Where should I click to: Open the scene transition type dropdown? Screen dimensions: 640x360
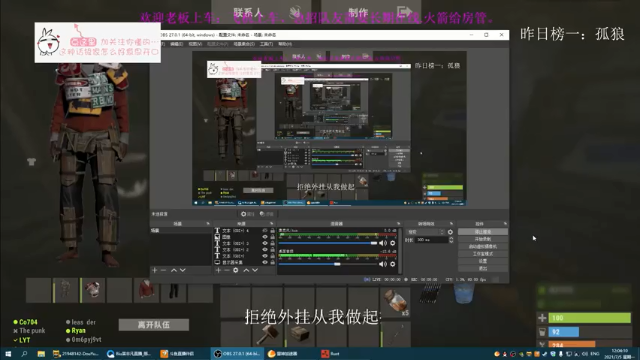[425, 232]
